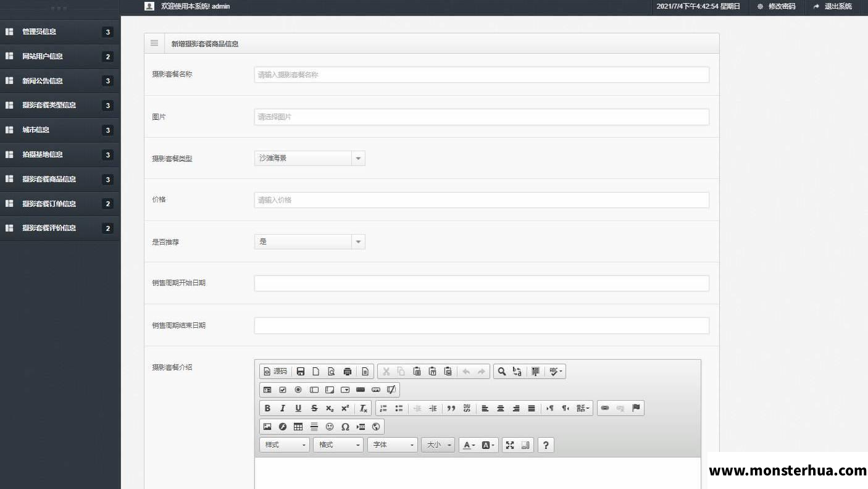This screenshot has height=489, width=868.
Task: Align text left in editor
Action: (485, 408)
